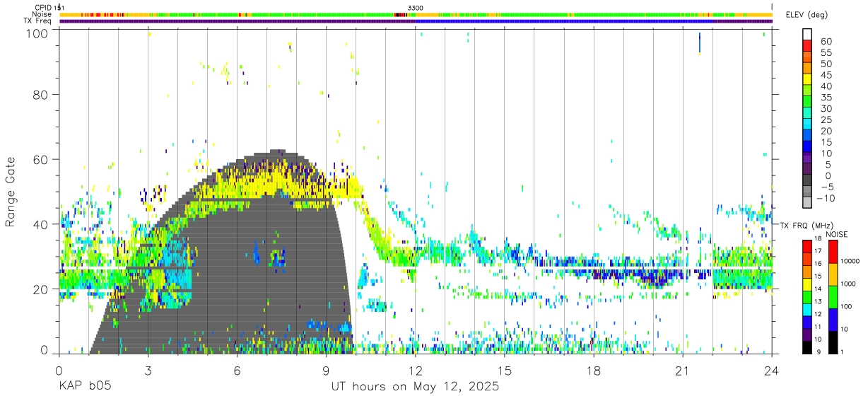Click the red top block of the TX FRQ bar
Viewport: 868px width, 401px height.
[807, 245]
